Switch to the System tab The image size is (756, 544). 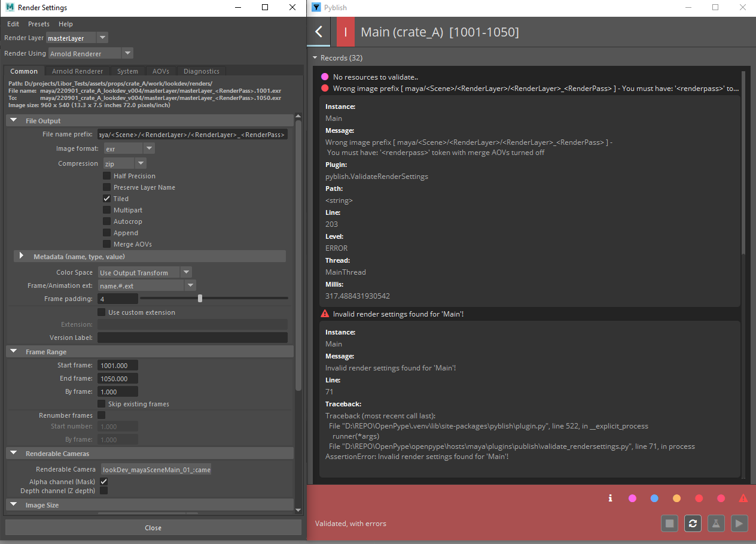point(127,71)
